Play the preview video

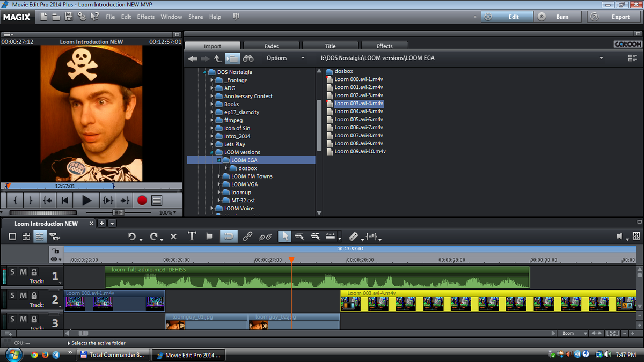(86, 201)
